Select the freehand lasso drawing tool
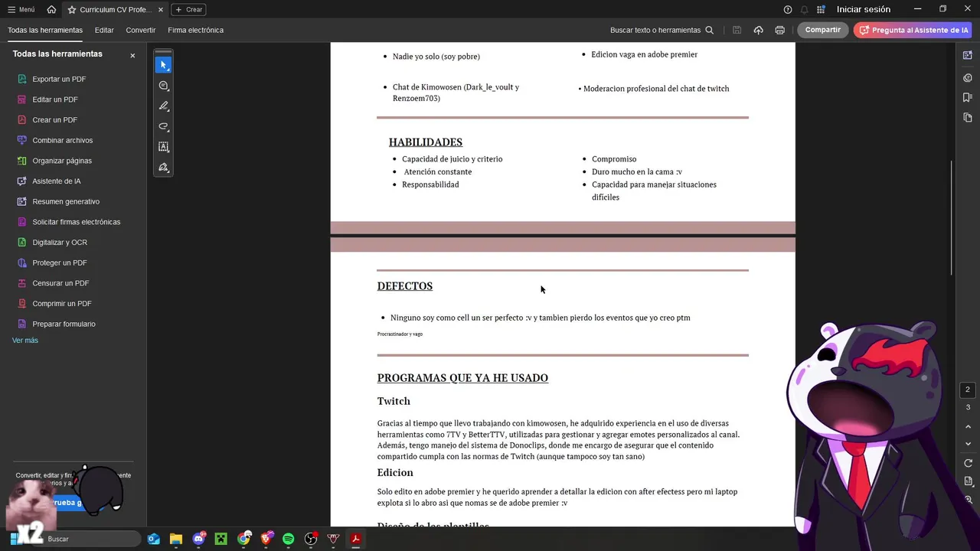The height and width of the screenshot is (551, 980). click(163, 126)
